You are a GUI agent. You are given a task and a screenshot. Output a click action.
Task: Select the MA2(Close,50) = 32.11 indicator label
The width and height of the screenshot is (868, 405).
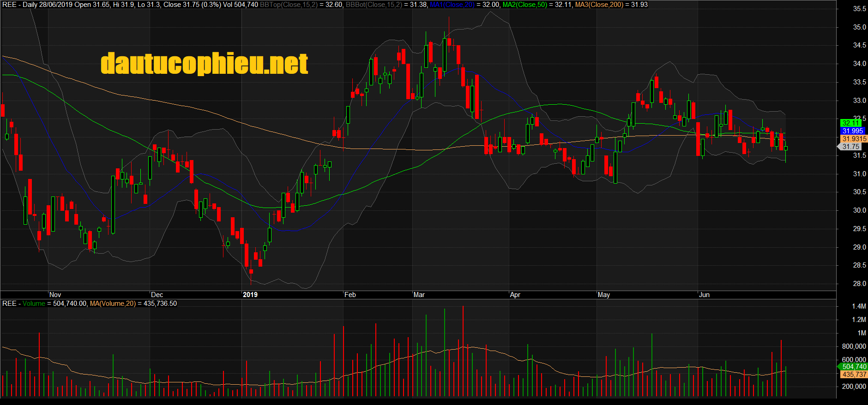pos(537,5)
